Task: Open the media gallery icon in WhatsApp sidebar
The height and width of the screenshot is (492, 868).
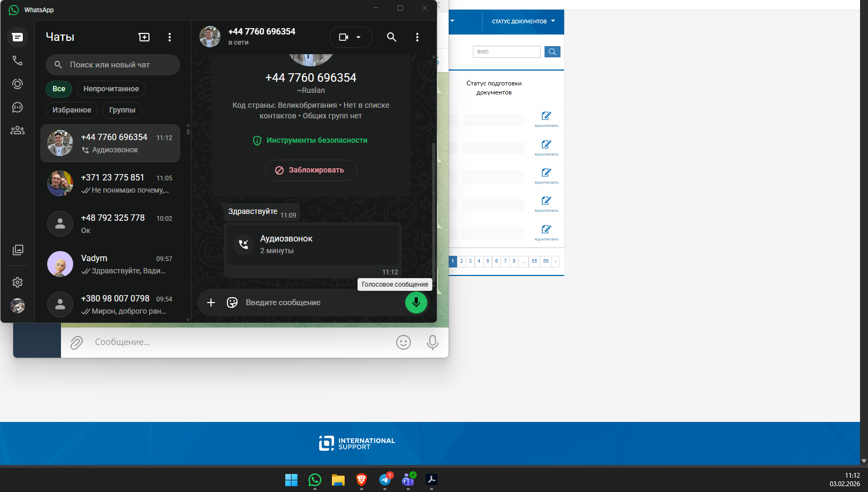Action: point(17,250)
